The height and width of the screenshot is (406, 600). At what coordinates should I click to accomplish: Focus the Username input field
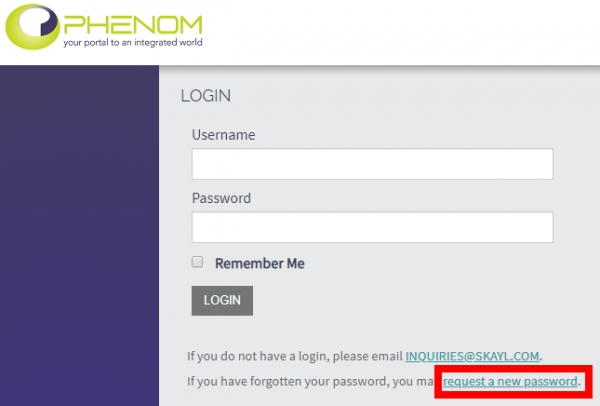click(x=372, y=164)
